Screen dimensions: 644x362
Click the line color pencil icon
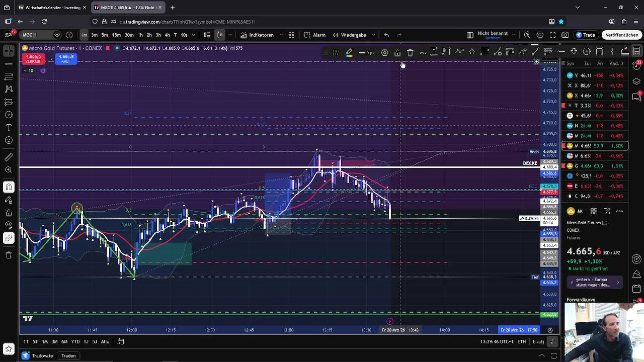349,52
